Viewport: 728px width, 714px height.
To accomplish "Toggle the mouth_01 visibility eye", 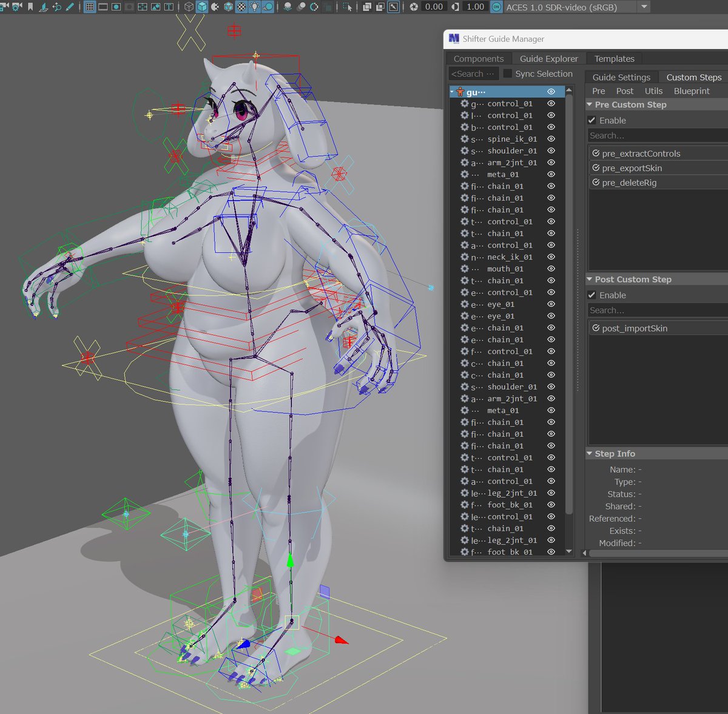I will (x=551, y=269).
